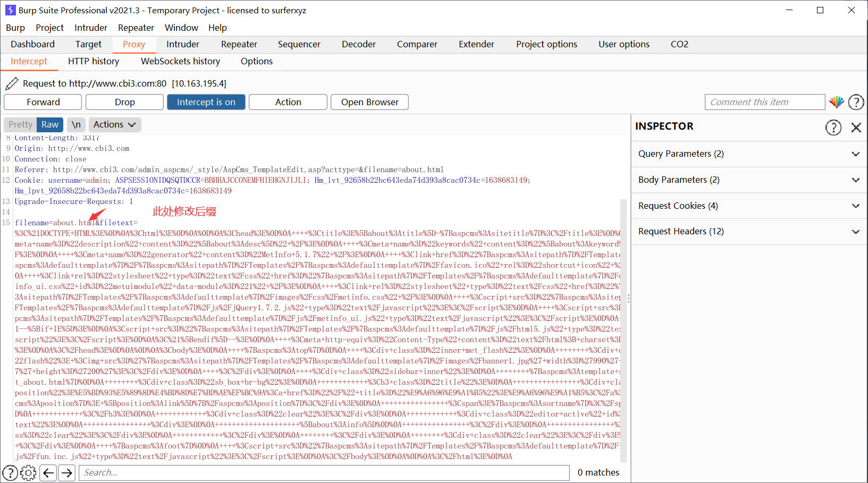Go to next search match arrow
868x483 pixels.
click(x=66, y=472)
